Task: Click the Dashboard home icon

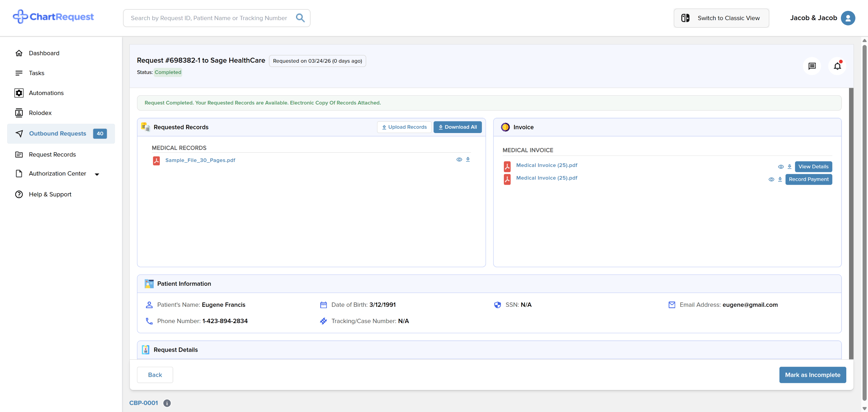Action: 19,53
